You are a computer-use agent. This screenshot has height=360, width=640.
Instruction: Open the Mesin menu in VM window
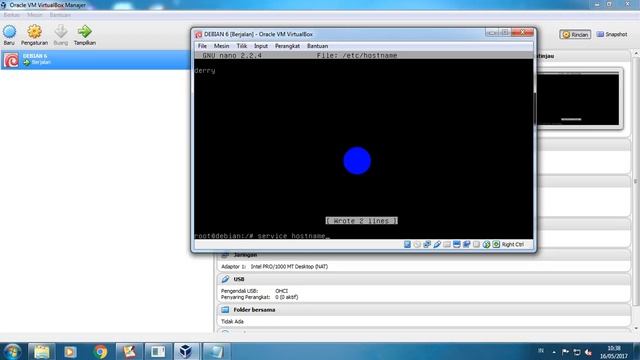222,46
